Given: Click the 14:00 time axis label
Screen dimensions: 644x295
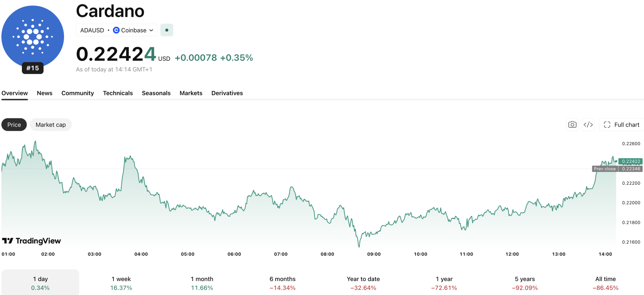Looking at the screenshot, I should tap(605, 254).
